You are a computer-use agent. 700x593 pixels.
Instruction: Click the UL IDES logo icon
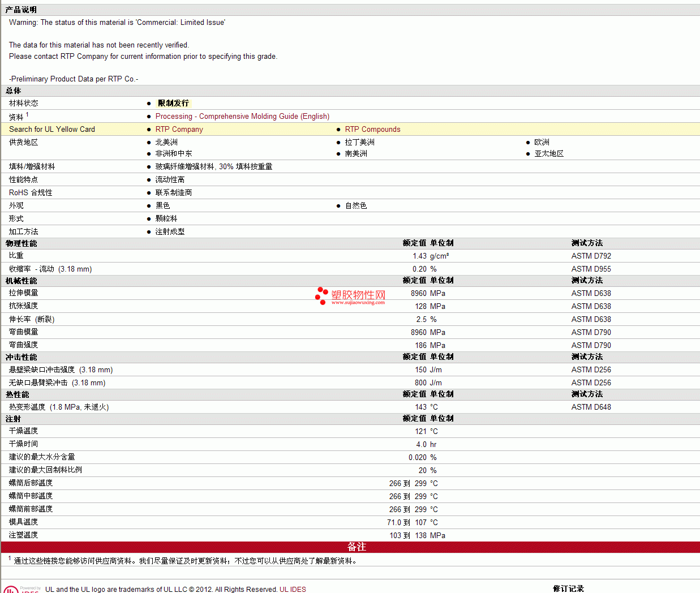[x=11, y=589]
